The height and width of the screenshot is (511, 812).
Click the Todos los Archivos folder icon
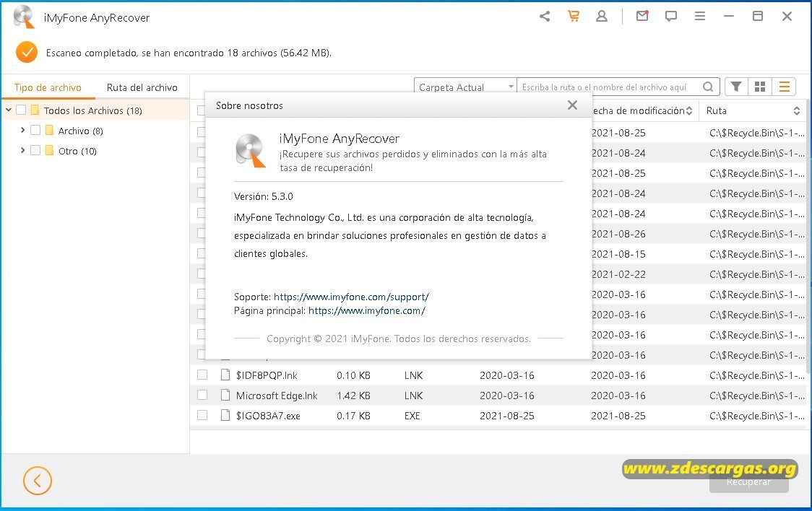(x=35, y=110)
